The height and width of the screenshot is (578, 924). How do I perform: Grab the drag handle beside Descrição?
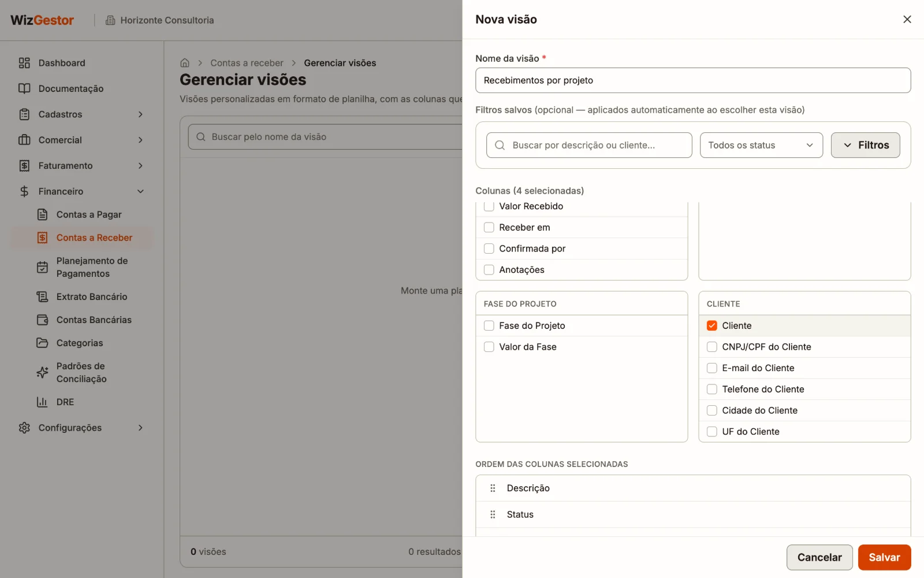493,488
